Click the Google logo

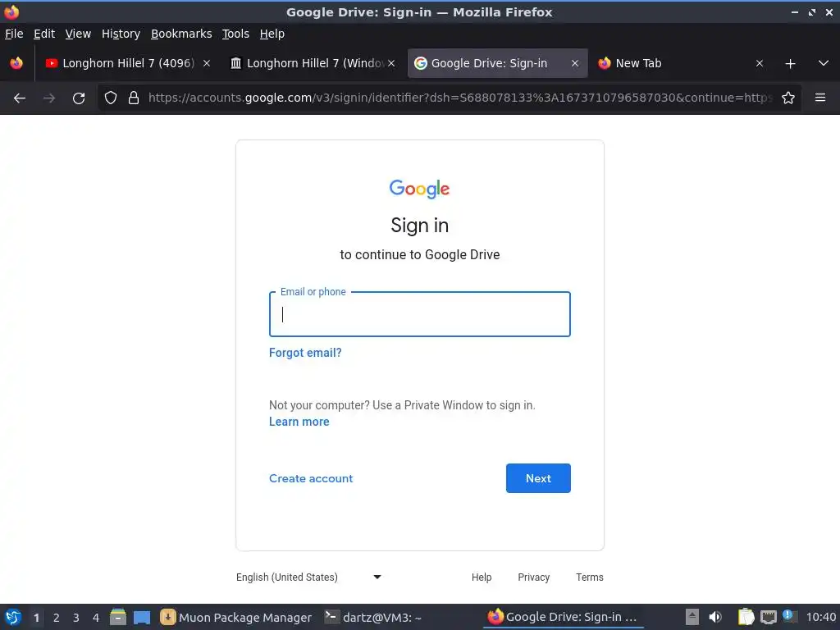[419, 189]
